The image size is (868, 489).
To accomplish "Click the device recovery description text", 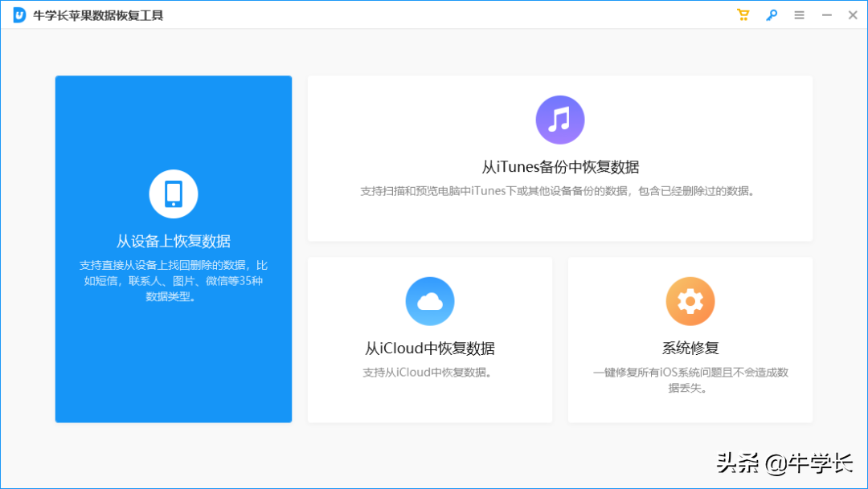I will click(174, 281).
